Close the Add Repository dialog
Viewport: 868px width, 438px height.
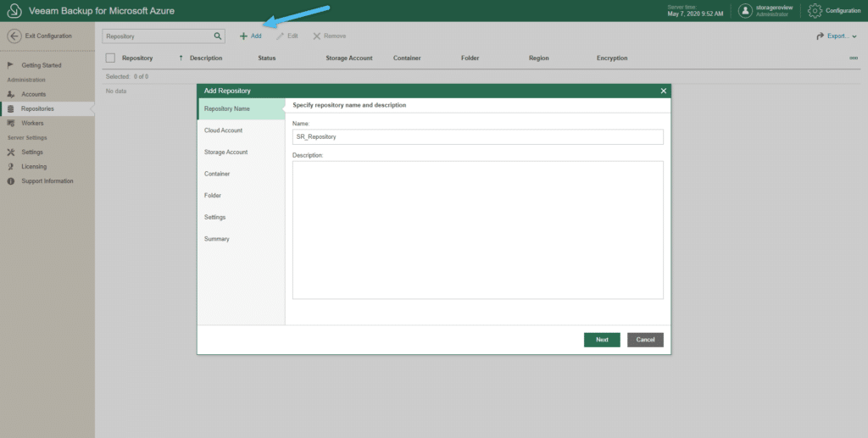(663, 91)
